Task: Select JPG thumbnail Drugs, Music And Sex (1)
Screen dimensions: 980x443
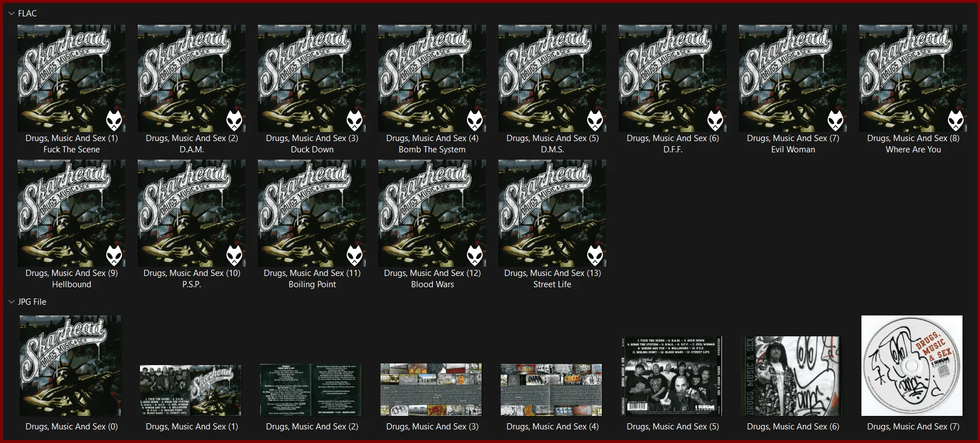Action: click(191, 390)
